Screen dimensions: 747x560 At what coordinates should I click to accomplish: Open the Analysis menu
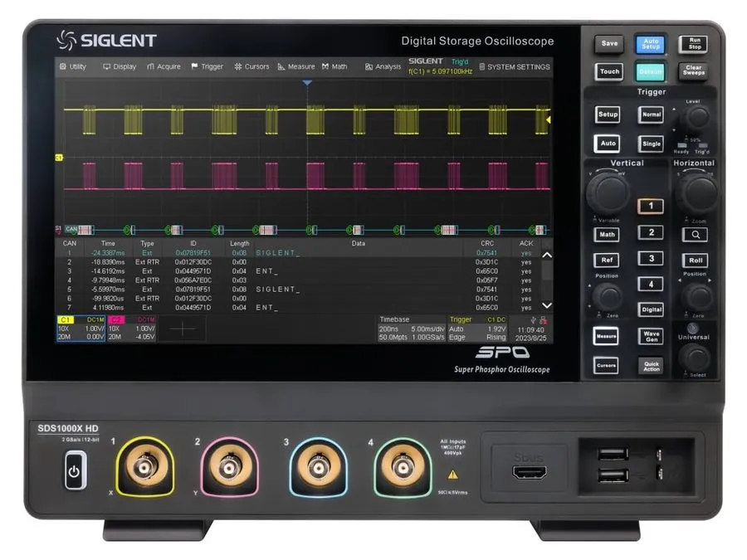pos(383,66)
